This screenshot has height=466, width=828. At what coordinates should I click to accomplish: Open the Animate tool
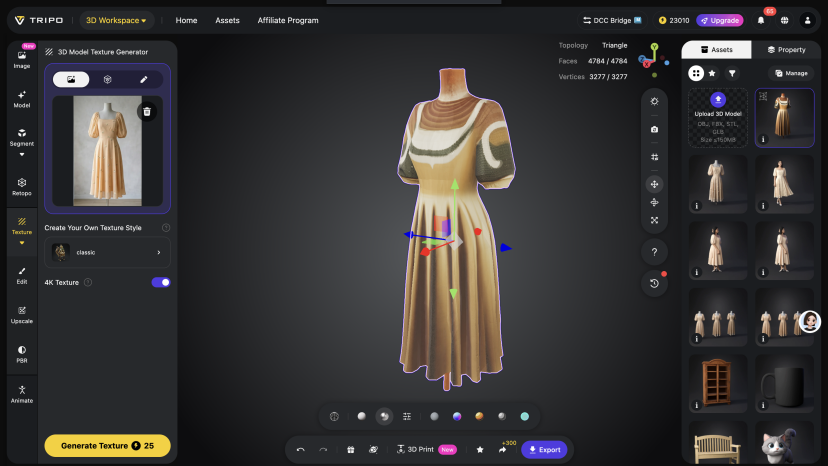(22, 394)
